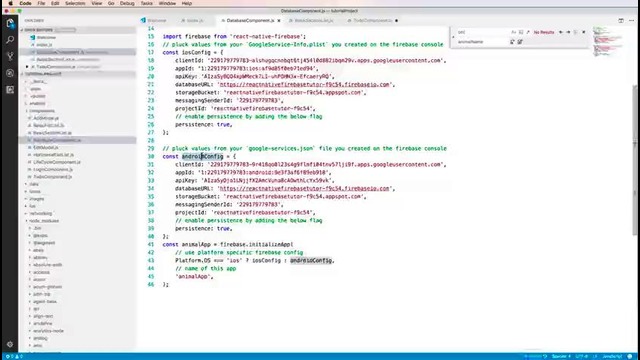This screenshot has width=640, height=360.
Task: Close the DatabaseComponent.js tab
Action: click(279, 20)
